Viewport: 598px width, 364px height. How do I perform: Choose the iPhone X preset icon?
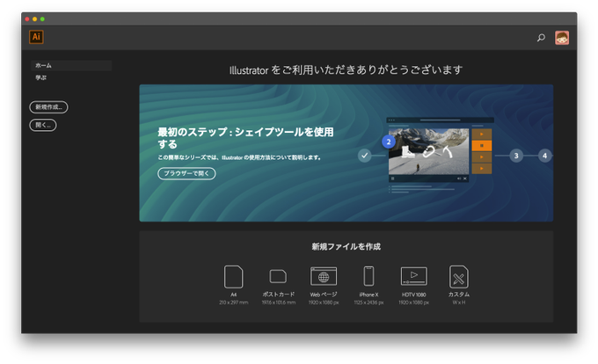coord(368,276)
